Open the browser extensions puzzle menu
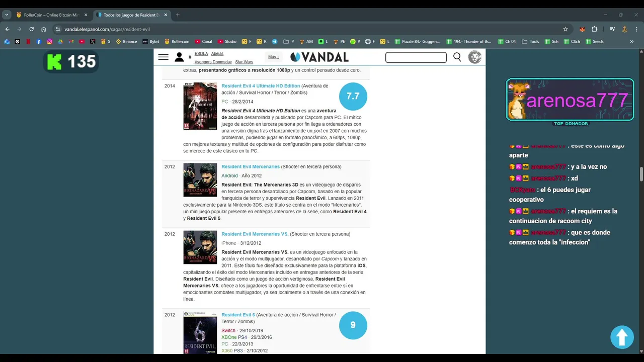 pos(594,29)
